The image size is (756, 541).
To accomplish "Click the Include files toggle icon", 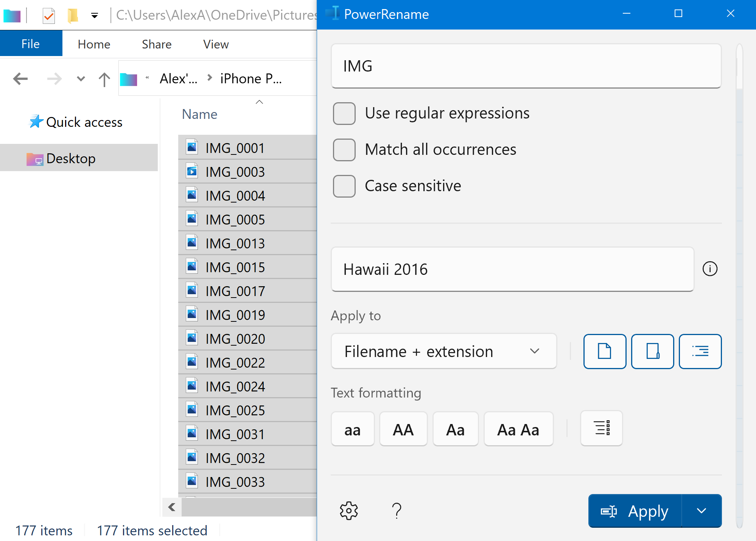I will click(x=604, y=351).
